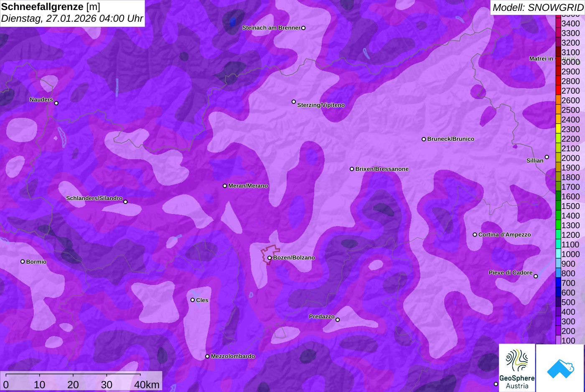Click the Cles marker circle

pyautogui.click(x=193, y=300)
